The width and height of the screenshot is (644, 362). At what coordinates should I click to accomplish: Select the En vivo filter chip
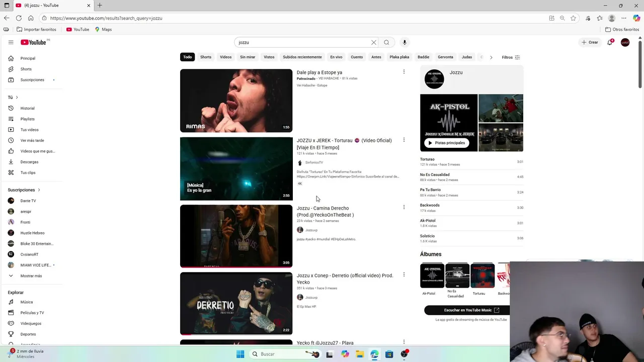[x=336, y=57]
